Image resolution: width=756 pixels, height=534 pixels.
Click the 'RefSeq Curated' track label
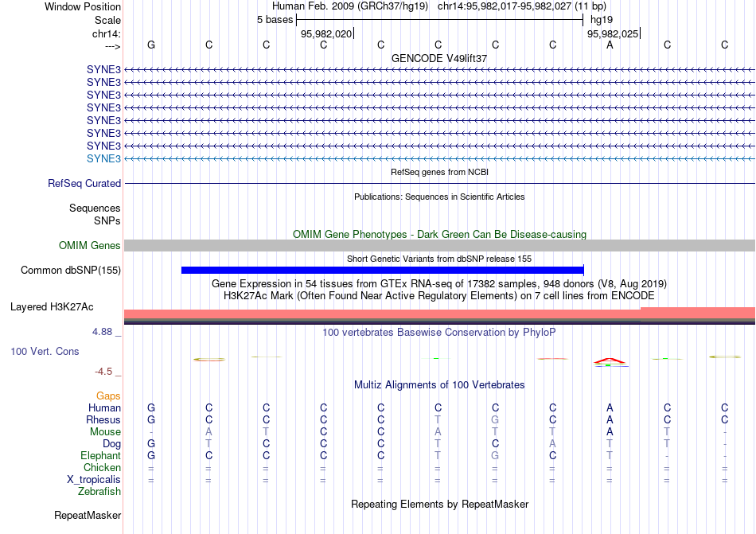(x=84, y=183)
